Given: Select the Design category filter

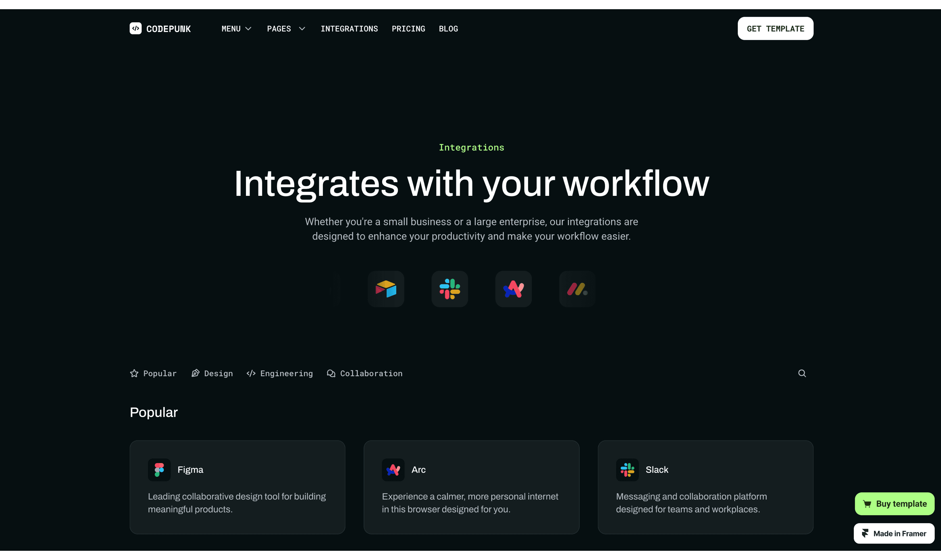Looking at the screenshot, I should 212,373.
